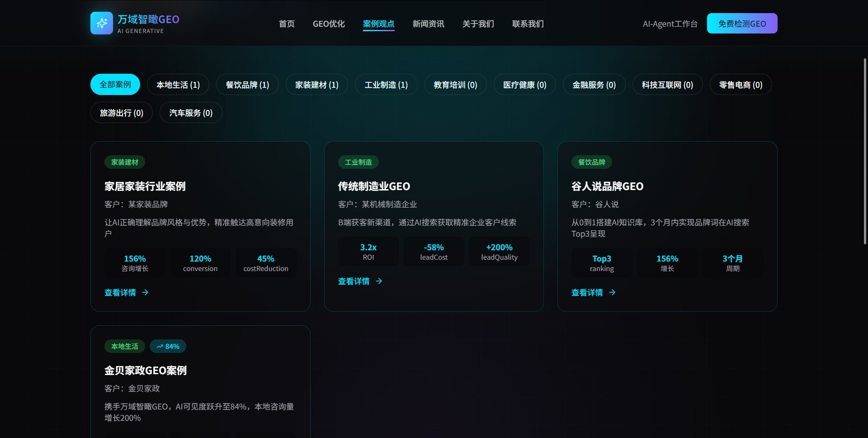Click the 45% costReduction stat box
This screenshot has height=438, width=868.
[x=266, y=263]
